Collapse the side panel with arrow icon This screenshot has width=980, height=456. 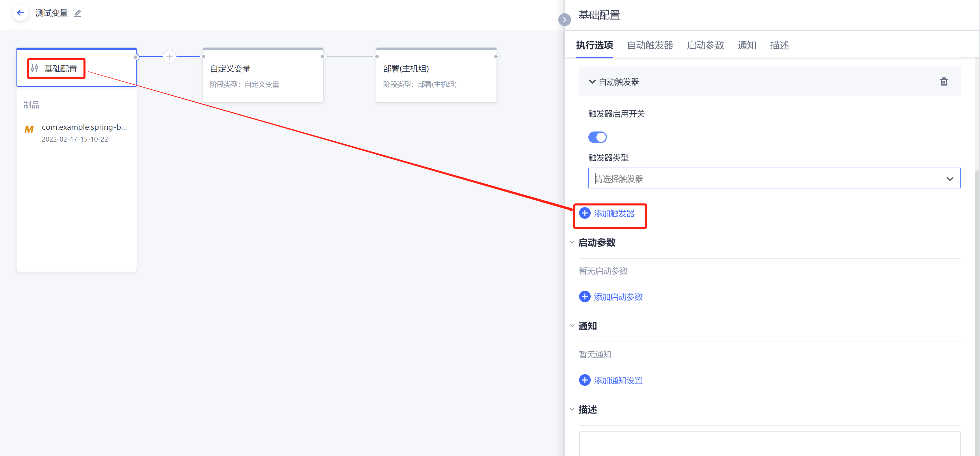point(564,19)
